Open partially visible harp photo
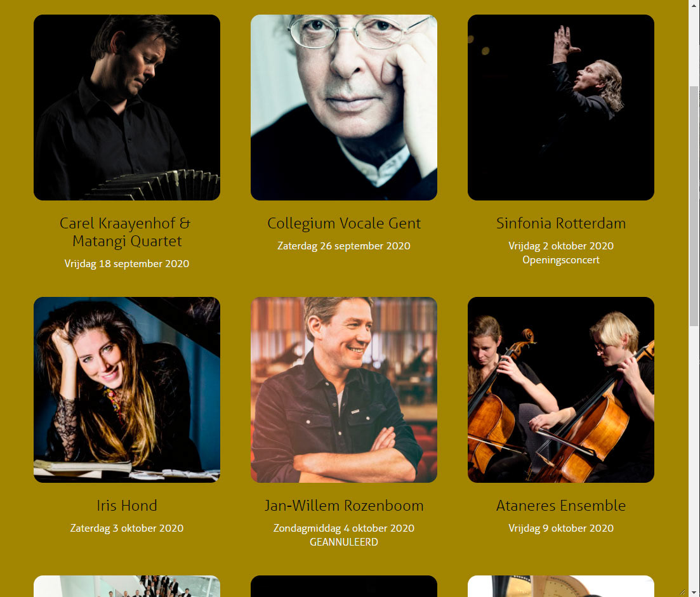Viewport: 700px width, 597px height. click(561, 586)
